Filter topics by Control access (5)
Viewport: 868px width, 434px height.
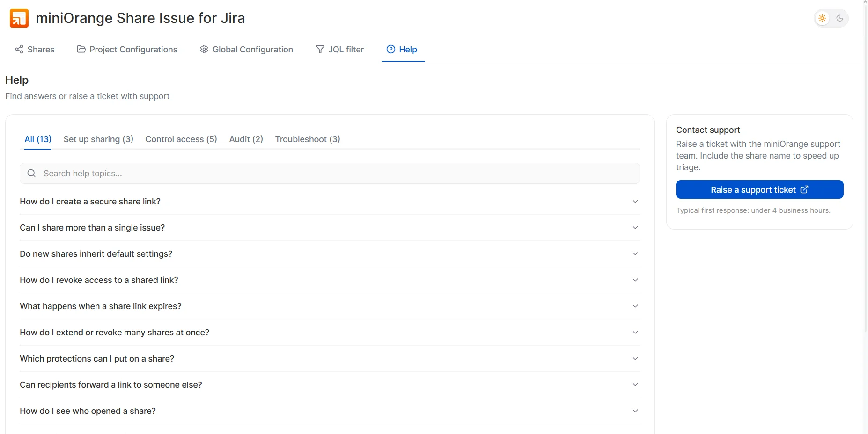click(181, 139)
